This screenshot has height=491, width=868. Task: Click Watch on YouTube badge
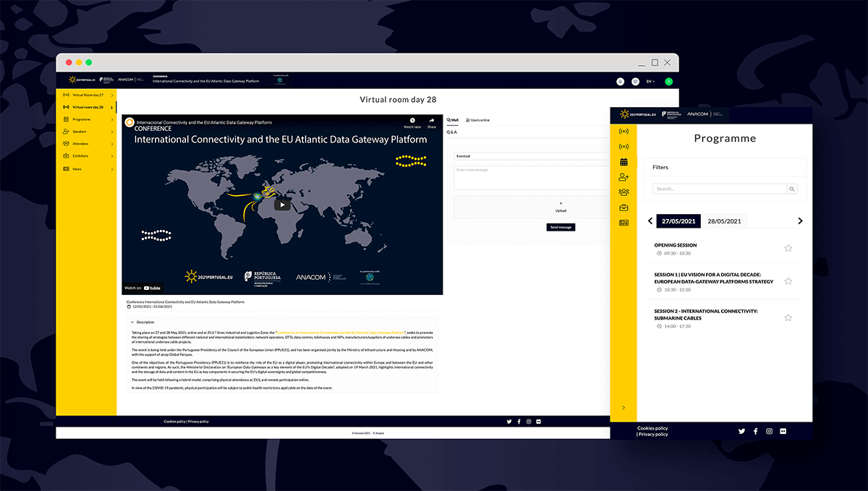click(x=142, y=288)
